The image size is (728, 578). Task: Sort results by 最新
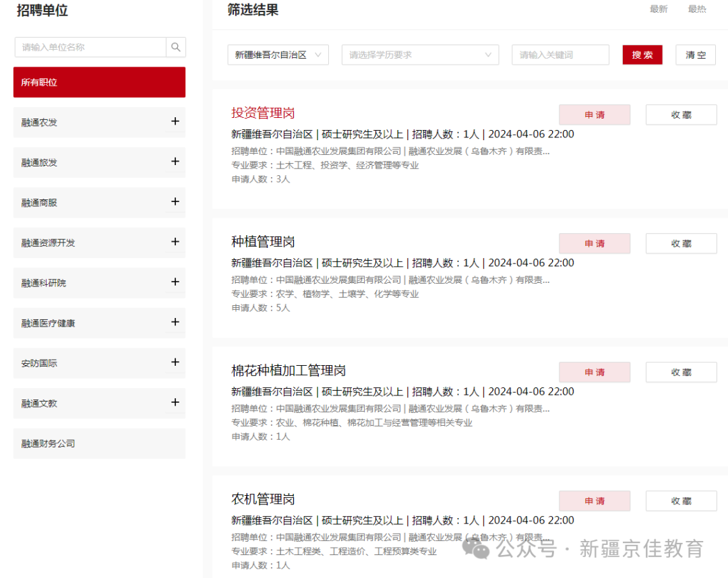[x=659, y=9]
